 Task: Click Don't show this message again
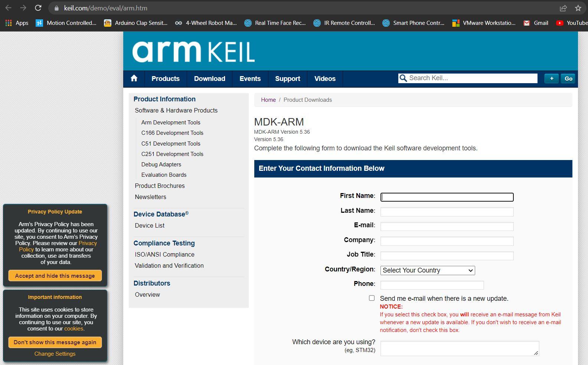point(55,342)
